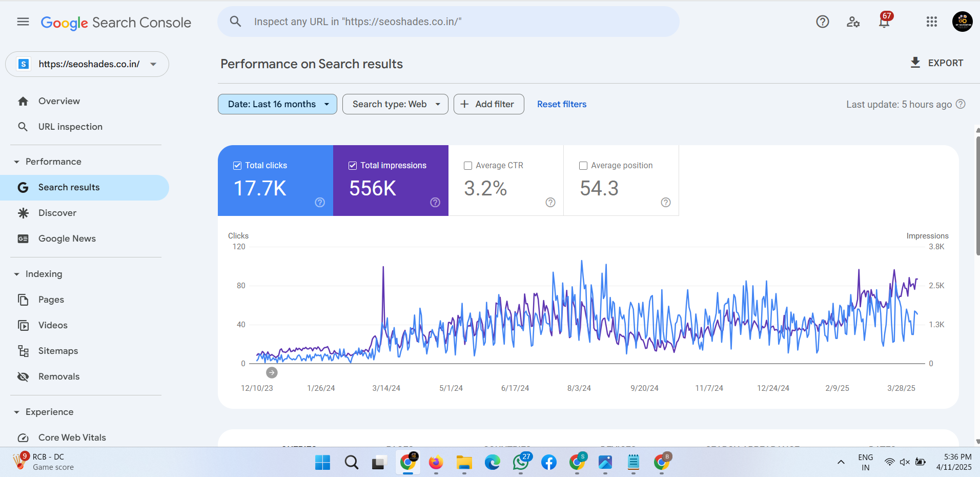Open help for Average CTR card
Viewport: 980px width, 477px height.
click(550, 203)
